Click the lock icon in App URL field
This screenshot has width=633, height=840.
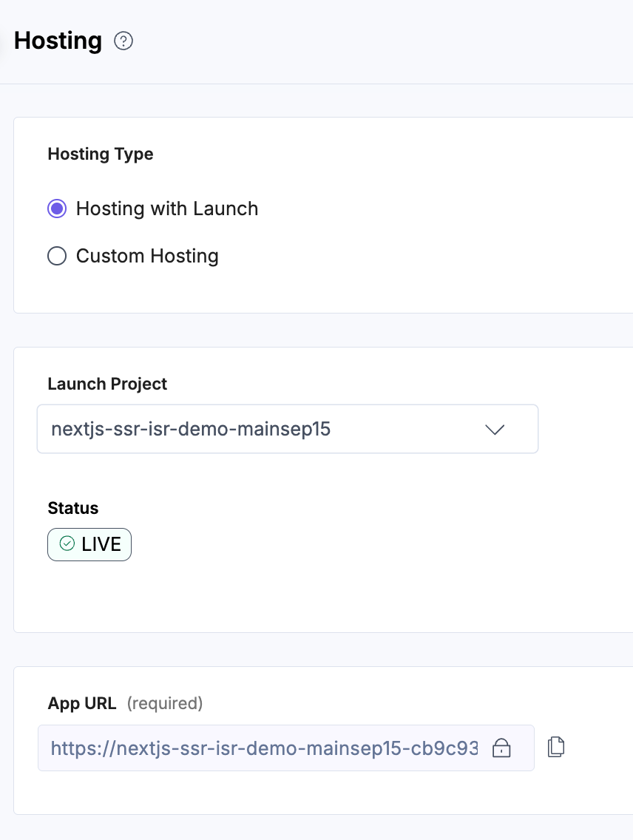click(x=501, y=748)
